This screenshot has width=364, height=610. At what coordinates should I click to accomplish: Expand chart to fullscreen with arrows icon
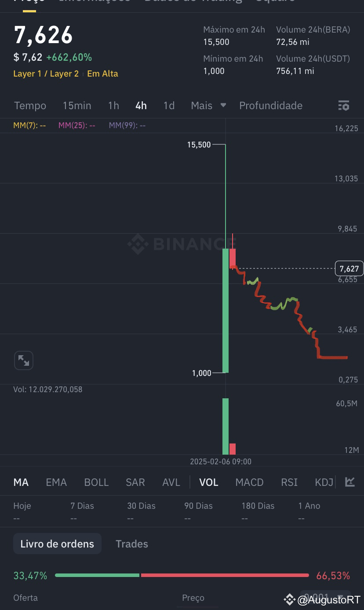tap(24, 361)
